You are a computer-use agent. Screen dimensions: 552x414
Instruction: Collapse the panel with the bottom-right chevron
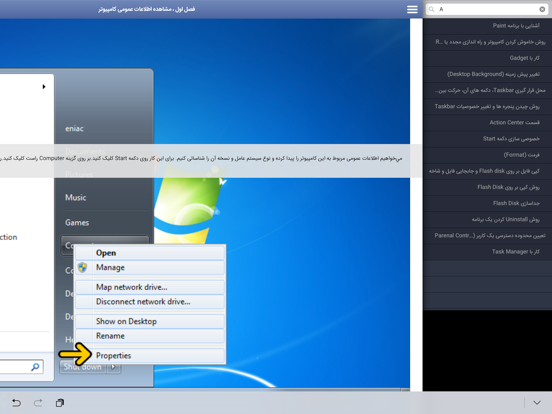pos(537,403)
